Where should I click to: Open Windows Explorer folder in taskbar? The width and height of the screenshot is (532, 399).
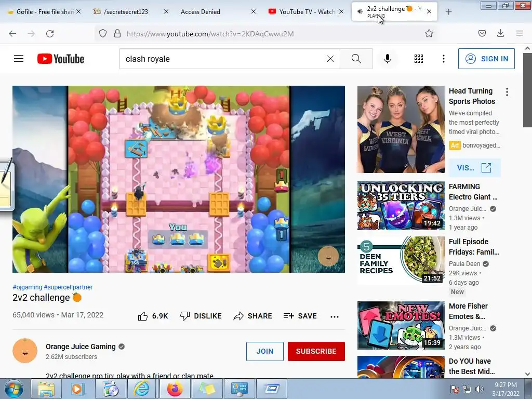coord(46,389)
